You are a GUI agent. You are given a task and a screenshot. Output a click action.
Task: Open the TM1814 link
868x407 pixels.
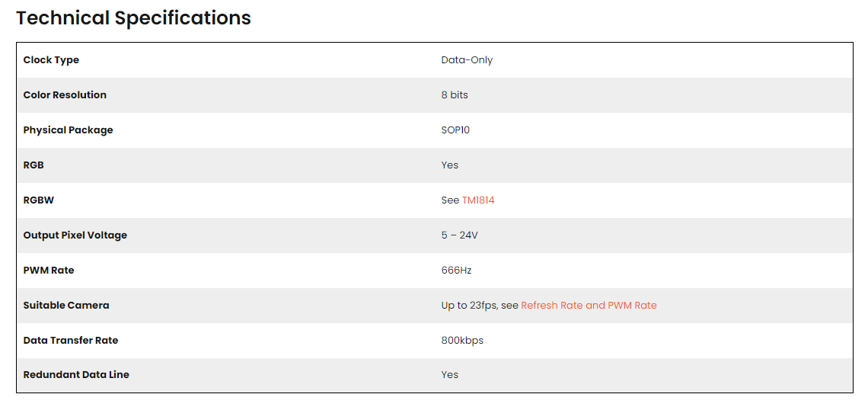click(x=477, y=200)
